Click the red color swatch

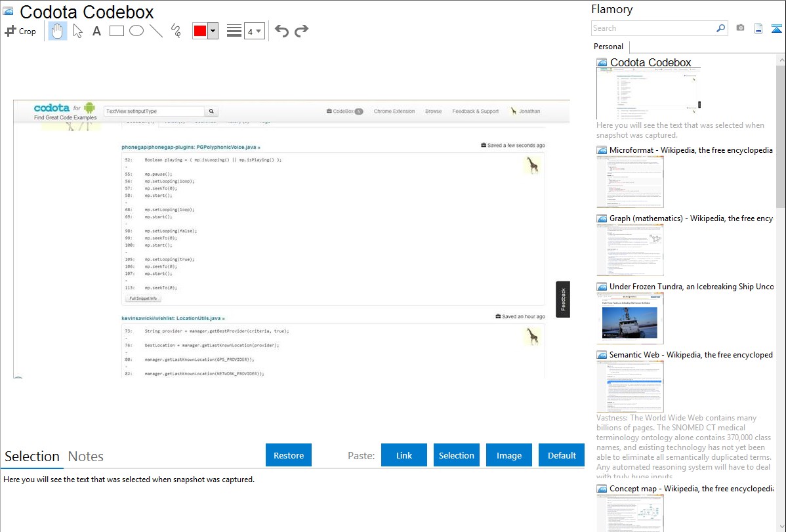coord(200,31)
